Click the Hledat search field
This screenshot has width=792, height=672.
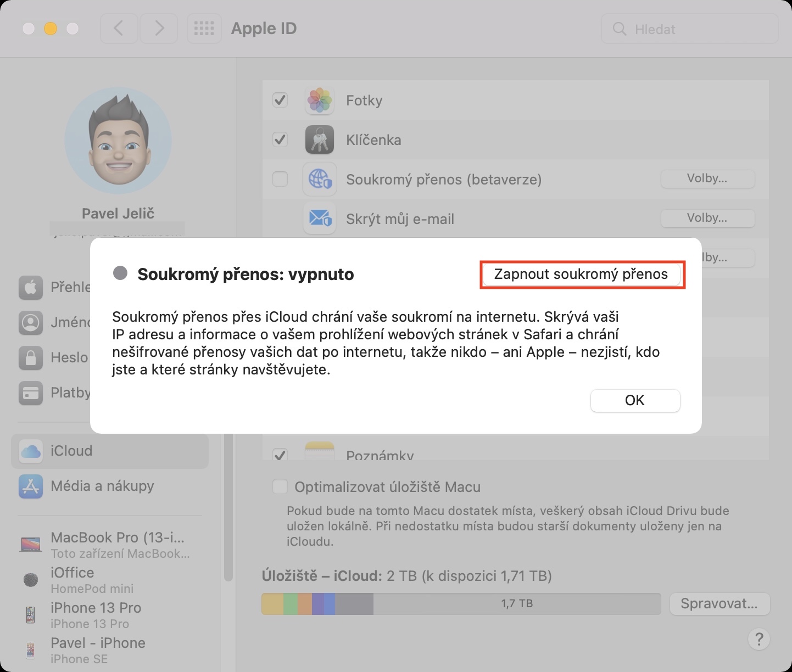[x=690, y=29]
